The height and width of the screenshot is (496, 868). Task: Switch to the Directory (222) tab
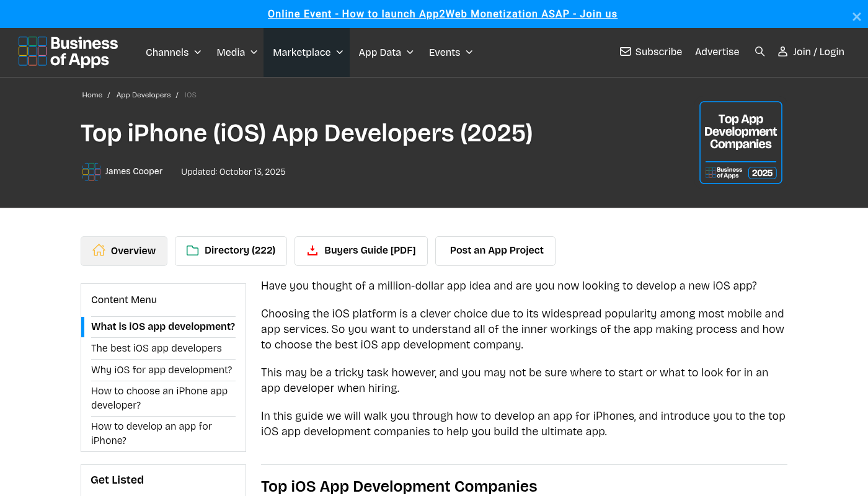pyautogui.click(x=231, y=250)
